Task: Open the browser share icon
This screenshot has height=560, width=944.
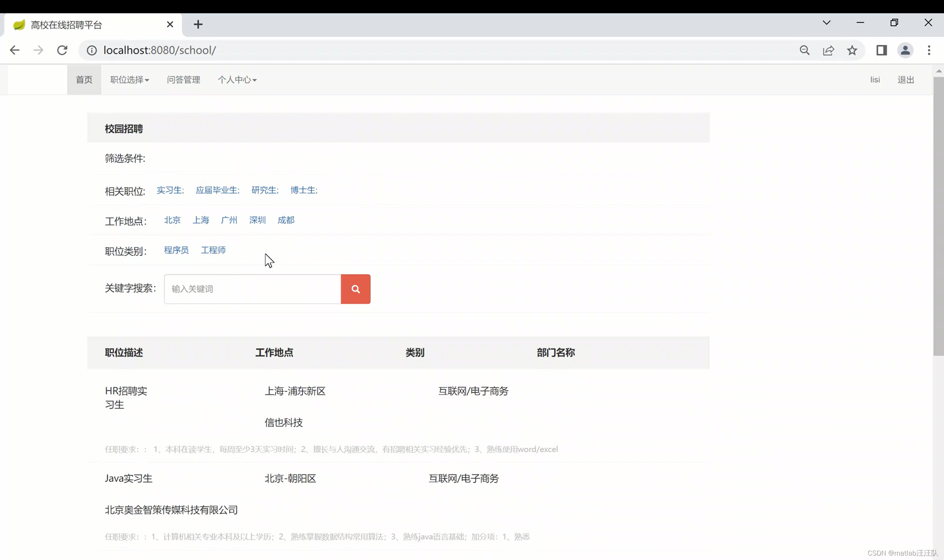Action: pos(828,50)
